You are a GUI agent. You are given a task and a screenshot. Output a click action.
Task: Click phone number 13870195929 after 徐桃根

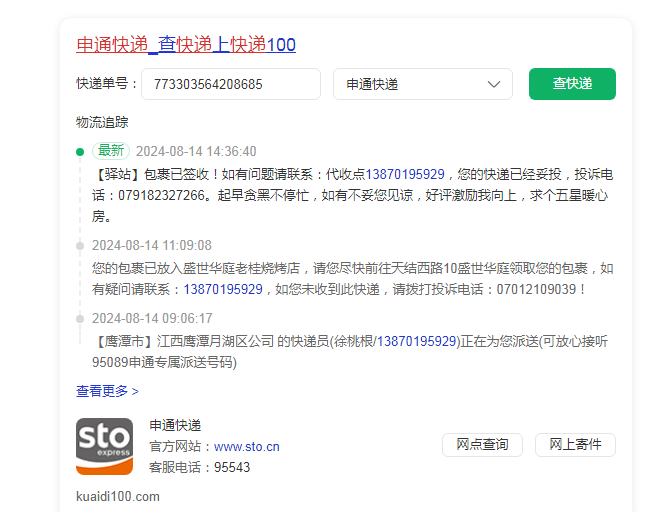tap(416, 341)
